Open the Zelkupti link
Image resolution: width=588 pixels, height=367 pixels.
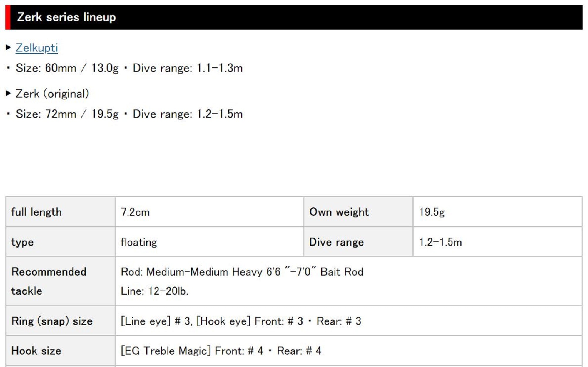pyautogui.click(x=37, y=48)
